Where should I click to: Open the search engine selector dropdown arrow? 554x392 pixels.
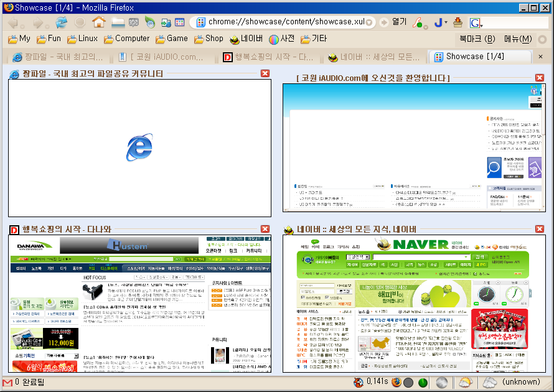[x=481, y=26]
